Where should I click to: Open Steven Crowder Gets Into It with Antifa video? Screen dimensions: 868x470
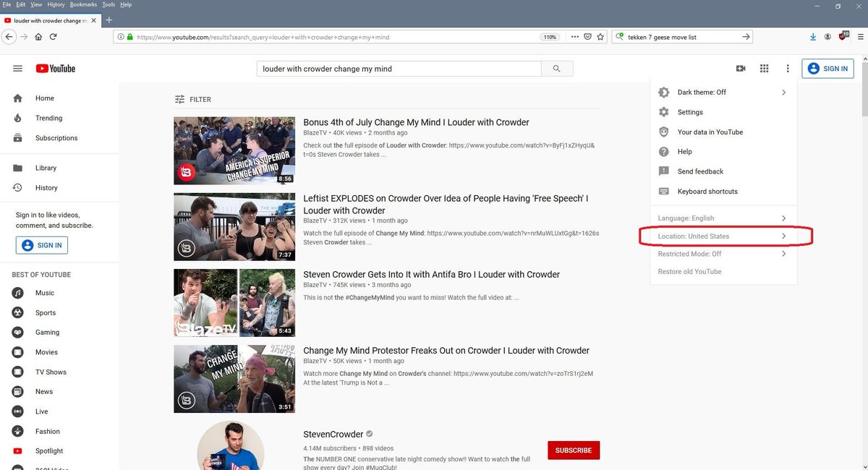432,275
